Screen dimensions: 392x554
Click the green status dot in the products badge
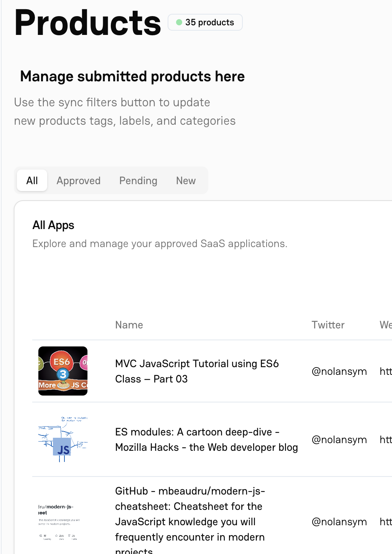(x=179, y=22)
